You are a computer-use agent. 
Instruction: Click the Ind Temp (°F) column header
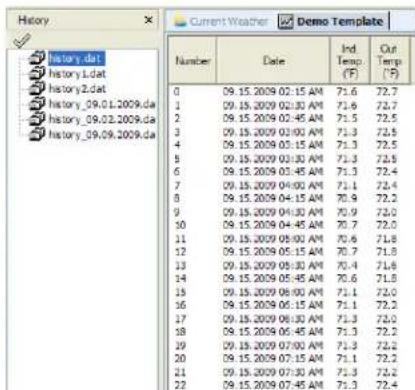350,60
